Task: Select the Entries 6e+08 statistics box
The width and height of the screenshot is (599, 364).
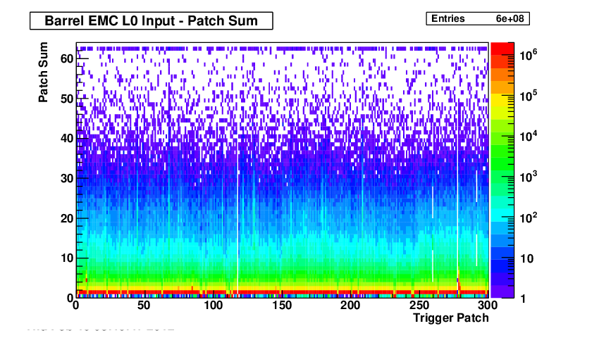Action: tap(478, 19)
